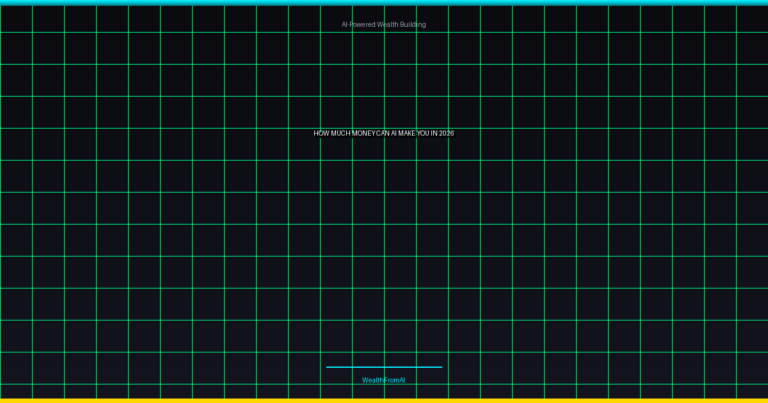The height and width of the screenshot is (403, 768).
Task: Click the word "YOU" in the headline
Action: [x=424, y=133]
